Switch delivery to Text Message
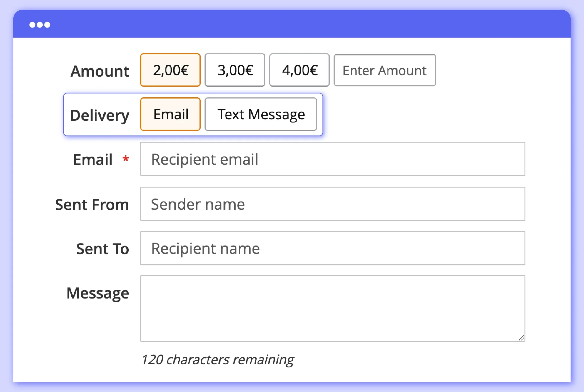Image resolution: width=584 pixels, height=392 pixels. pyautogui.click(x=261, y=114)
